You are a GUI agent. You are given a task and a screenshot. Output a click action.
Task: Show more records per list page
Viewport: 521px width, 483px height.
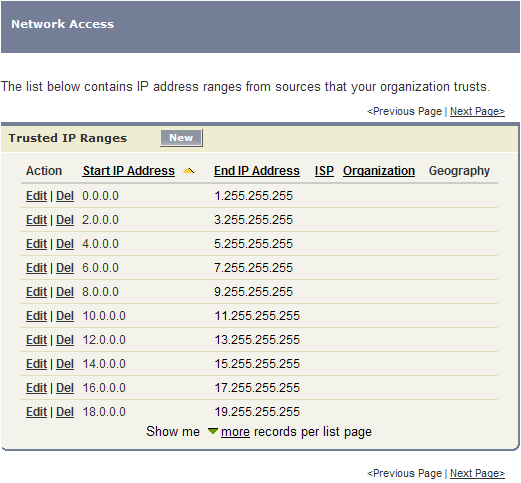[235, 432]
